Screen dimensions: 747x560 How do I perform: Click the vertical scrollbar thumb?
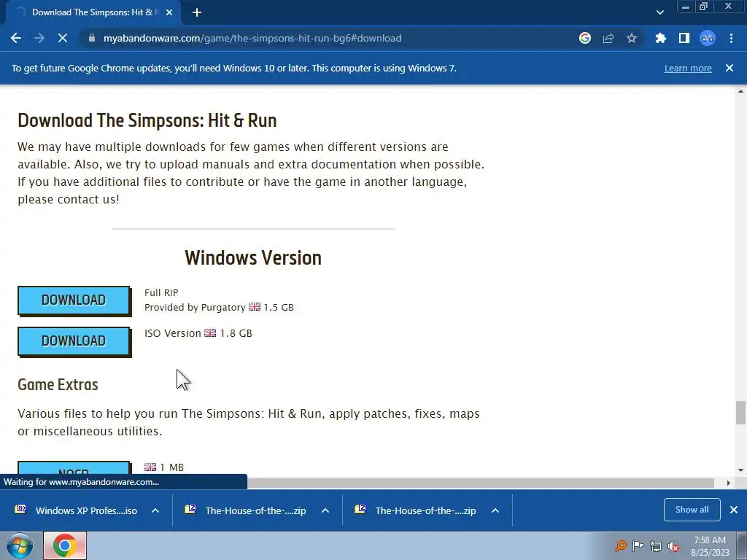click(x=740, y=413)
